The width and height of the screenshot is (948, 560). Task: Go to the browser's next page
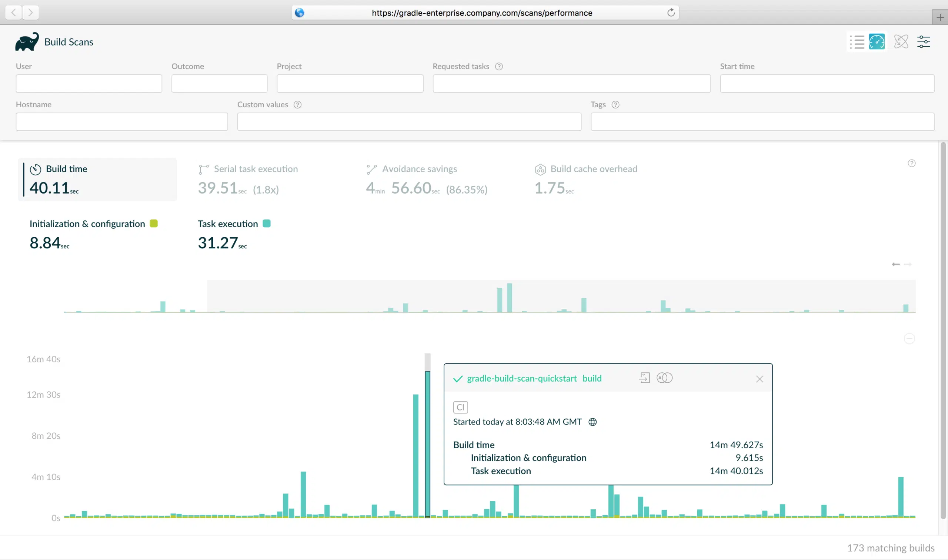coord(31,13)
